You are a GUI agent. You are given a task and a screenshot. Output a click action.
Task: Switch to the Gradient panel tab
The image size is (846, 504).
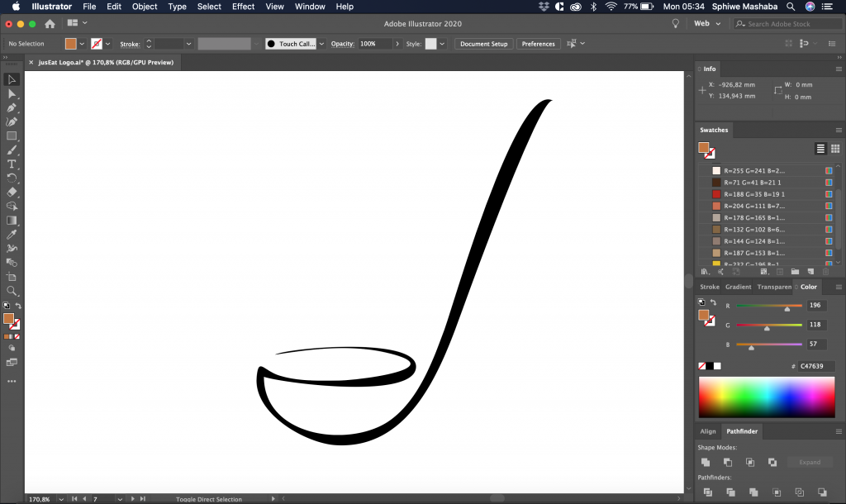[738, 287]
